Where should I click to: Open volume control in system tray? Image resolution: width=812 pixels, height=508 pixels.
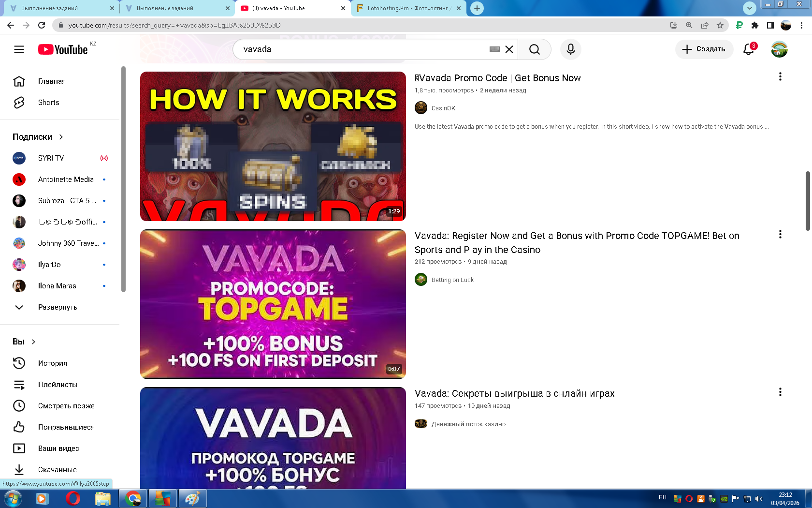(759, 499)
